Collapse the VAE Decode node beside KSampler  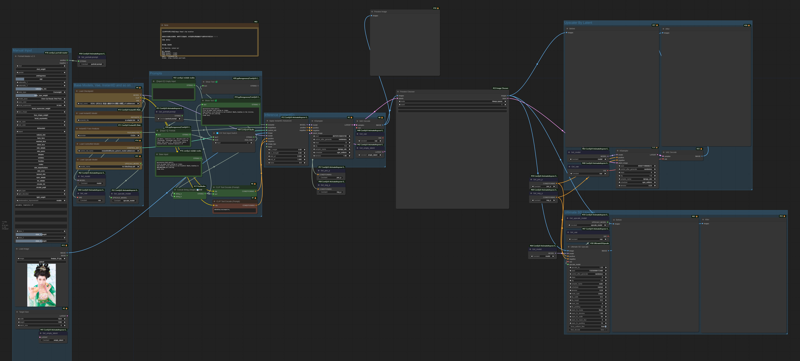pos(357,121)
